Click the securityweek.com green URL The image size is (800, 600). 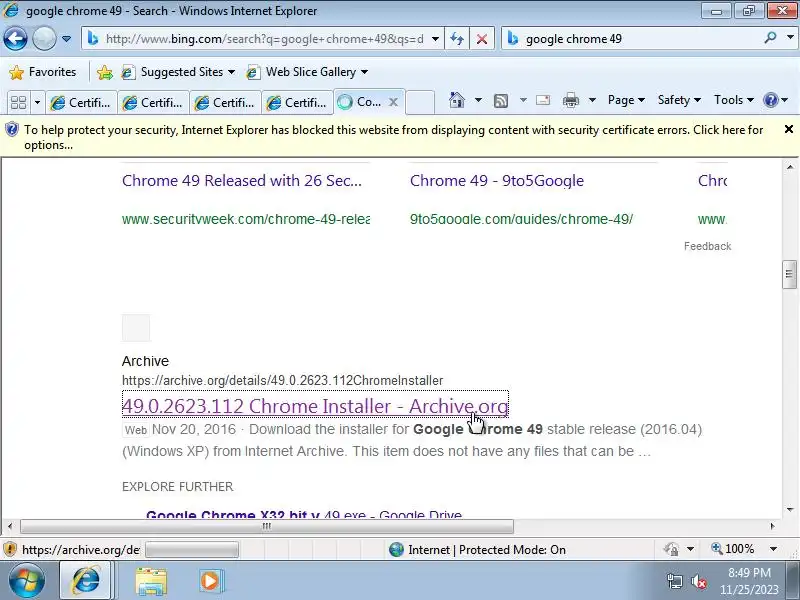point(246,219)
